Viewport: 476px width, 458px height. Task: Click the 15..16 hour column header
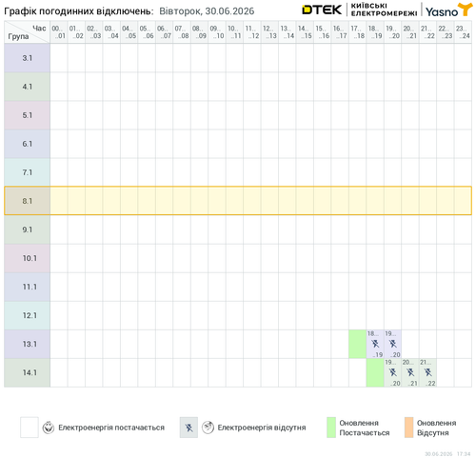[322, 32]
